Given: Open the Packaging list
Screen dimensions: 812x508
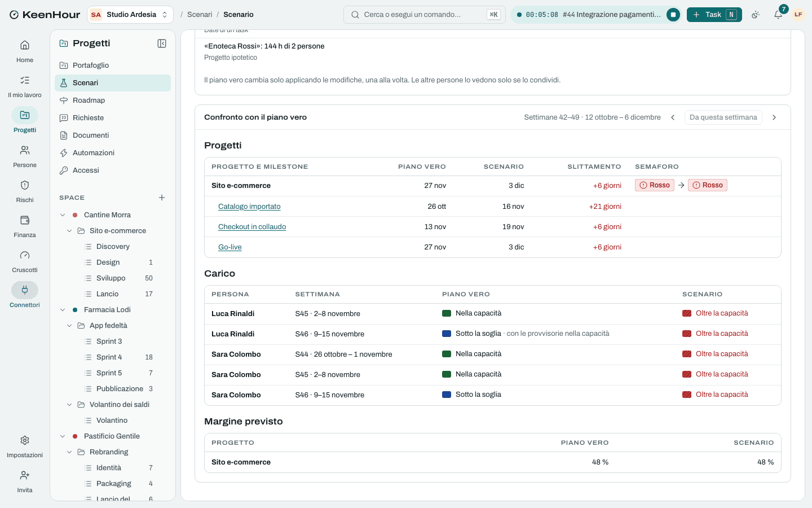Looking at the screenshot, I should coord(113,484).
